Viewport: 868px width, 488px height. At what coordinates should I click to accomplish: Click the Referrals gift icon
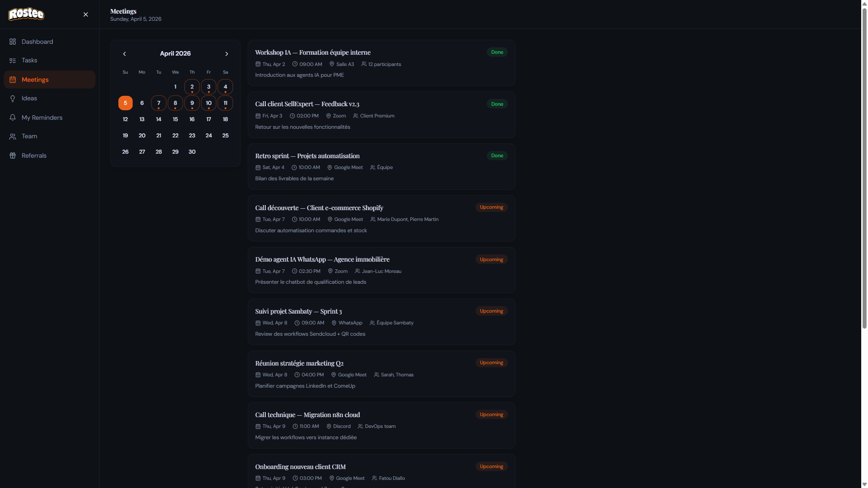tap(13, 155)
